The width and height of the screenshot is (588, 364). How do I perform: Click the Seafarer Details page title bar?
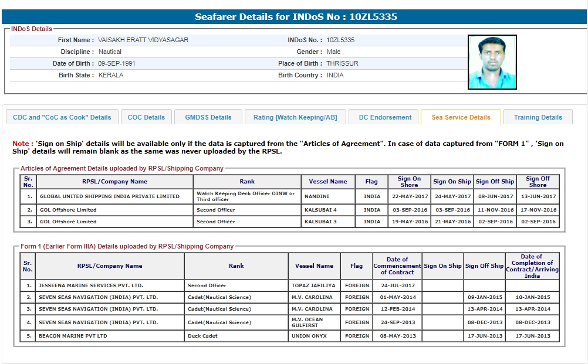(294, 16)
